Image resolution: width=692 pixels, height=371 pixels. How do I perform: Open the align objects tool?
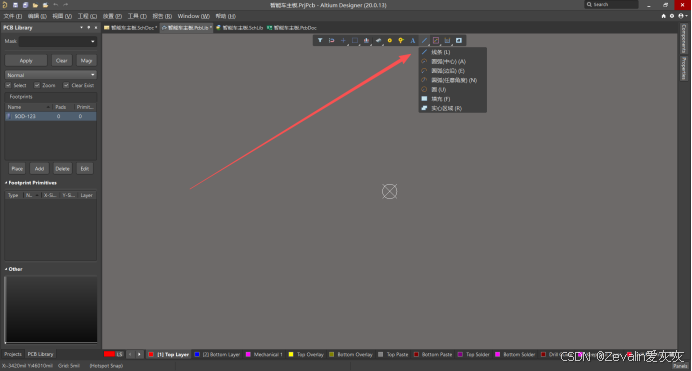366,41
